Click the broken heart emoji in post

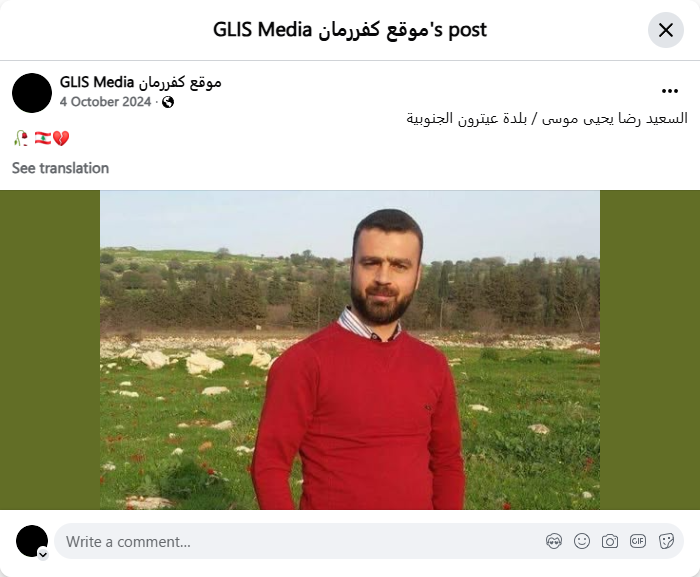pos(61,138)
